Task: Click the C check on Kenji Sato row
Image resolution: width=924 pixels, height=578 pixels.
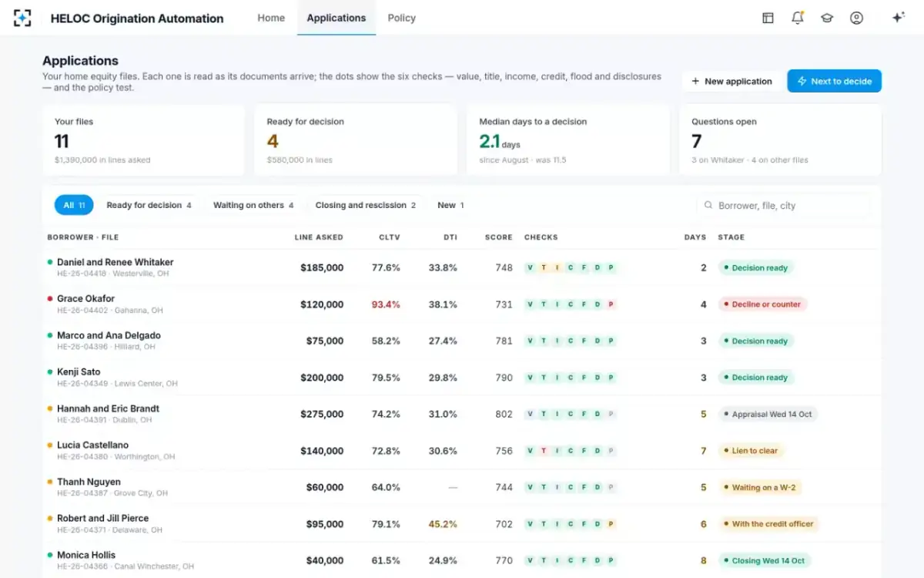Action: [x=571, y=378]
